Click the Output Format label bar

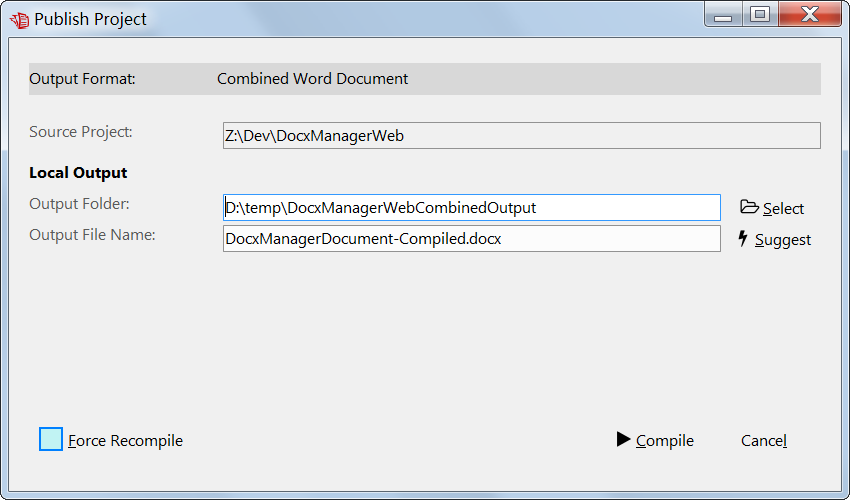[x=424, y=79]
